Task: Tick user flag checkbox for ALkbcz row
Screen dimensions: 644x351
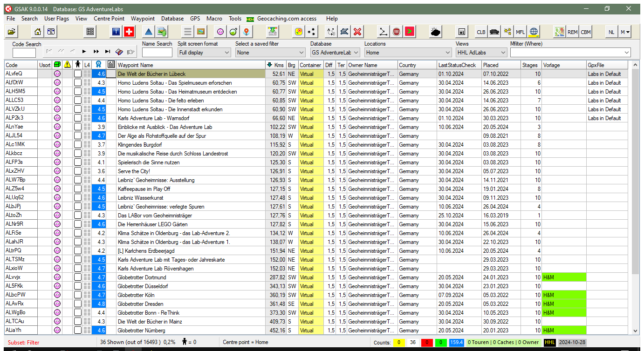Action: point(77,153)
